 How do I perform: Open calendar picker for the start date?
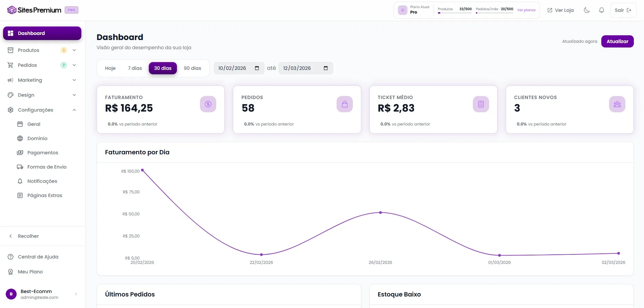pos(257,68)
